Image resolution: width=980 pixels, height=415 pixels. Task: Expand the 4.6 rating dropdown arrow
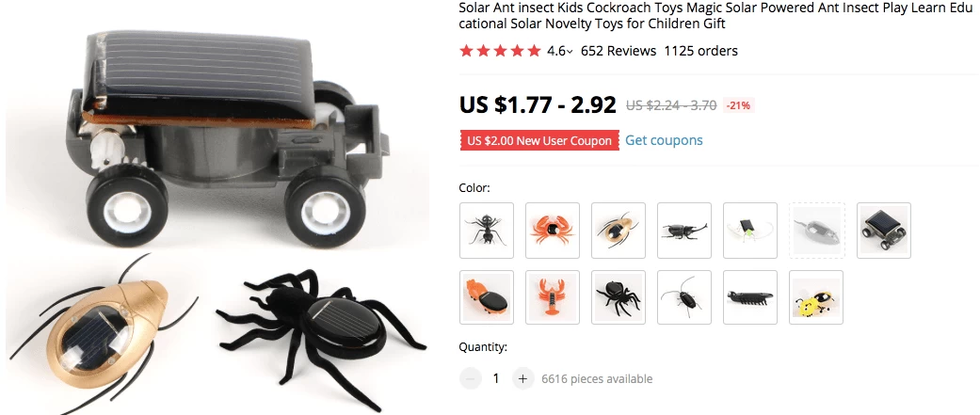coord(570,52)
